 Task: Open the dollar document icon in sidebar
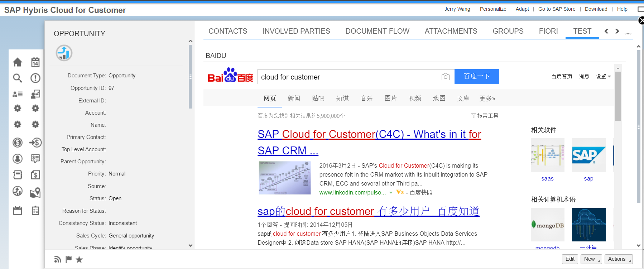coord(35,175)
